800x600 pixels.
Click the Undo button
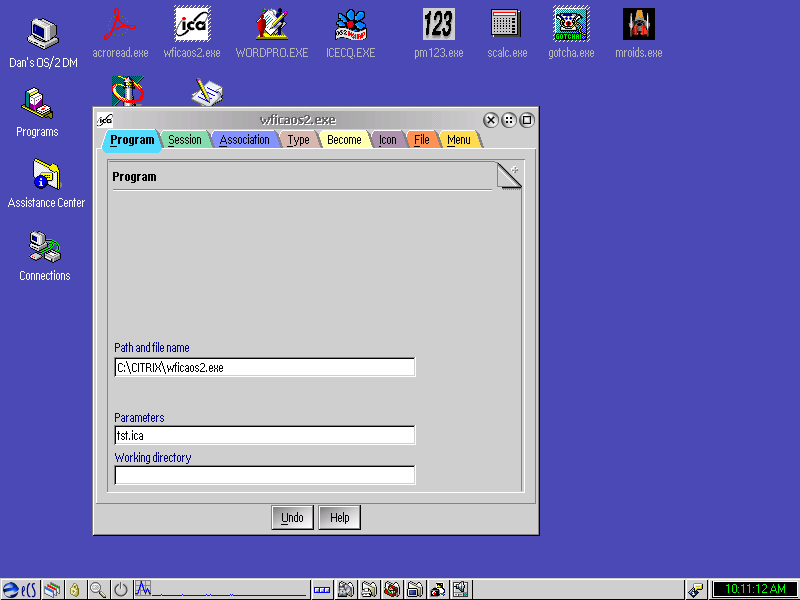click(x=292, y=517)
